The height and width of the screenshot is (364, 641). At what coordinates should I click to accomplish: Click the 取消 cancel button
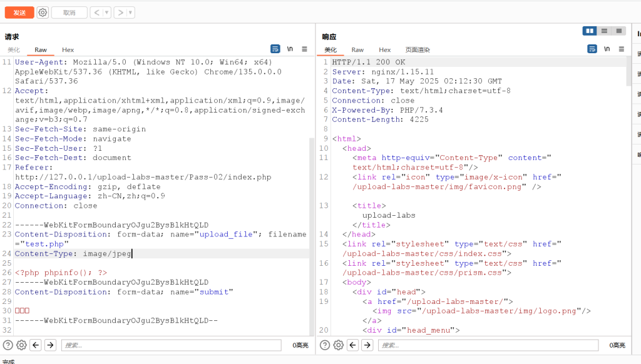pyautogui.click(x=69, y=13)
